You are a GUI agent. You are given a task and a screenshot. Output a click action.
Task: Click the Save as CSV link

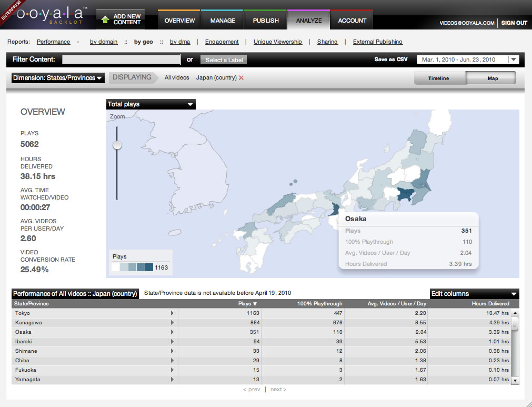391,59
